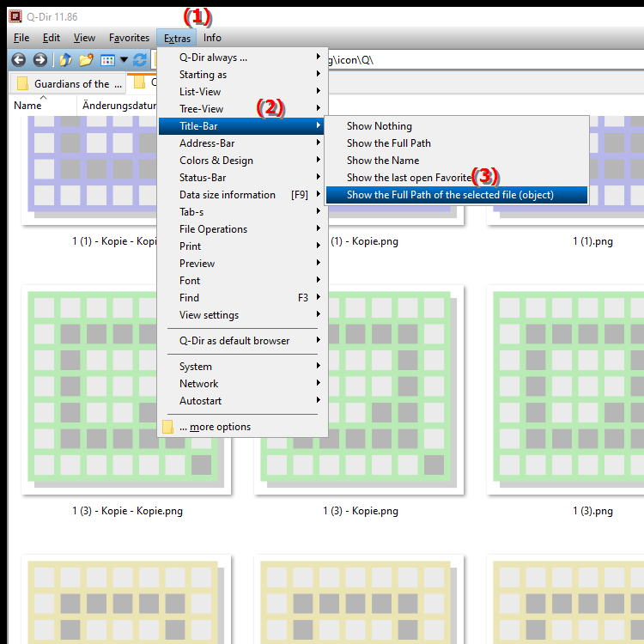This screenshot has height=644, width=644.
Task: Click the folder Up one level icon
Action: click(x=65, y=60)
